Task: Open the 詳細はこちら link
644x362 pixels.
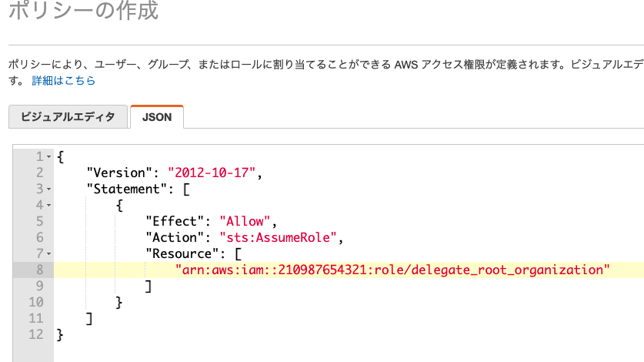Action: (64, 81)
